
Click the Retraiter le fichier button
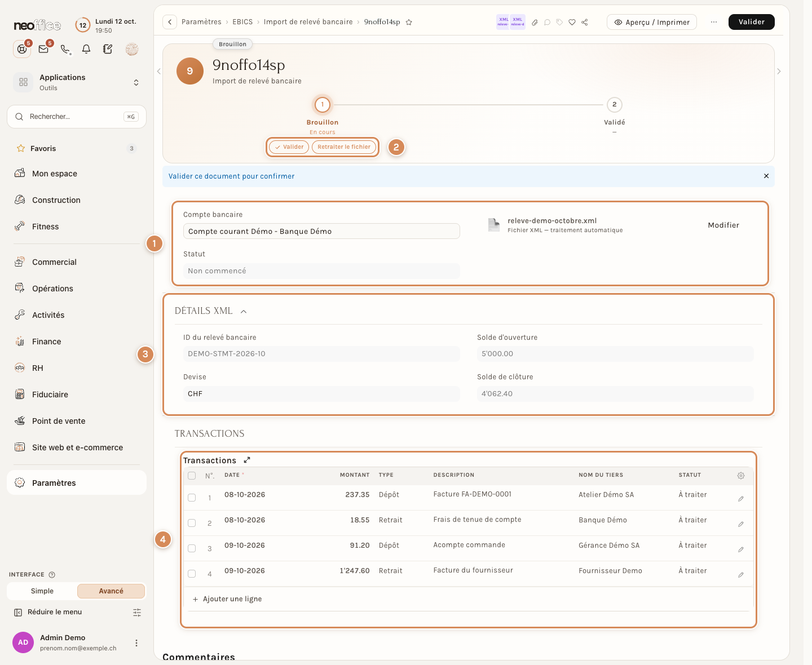coord(344,147)
